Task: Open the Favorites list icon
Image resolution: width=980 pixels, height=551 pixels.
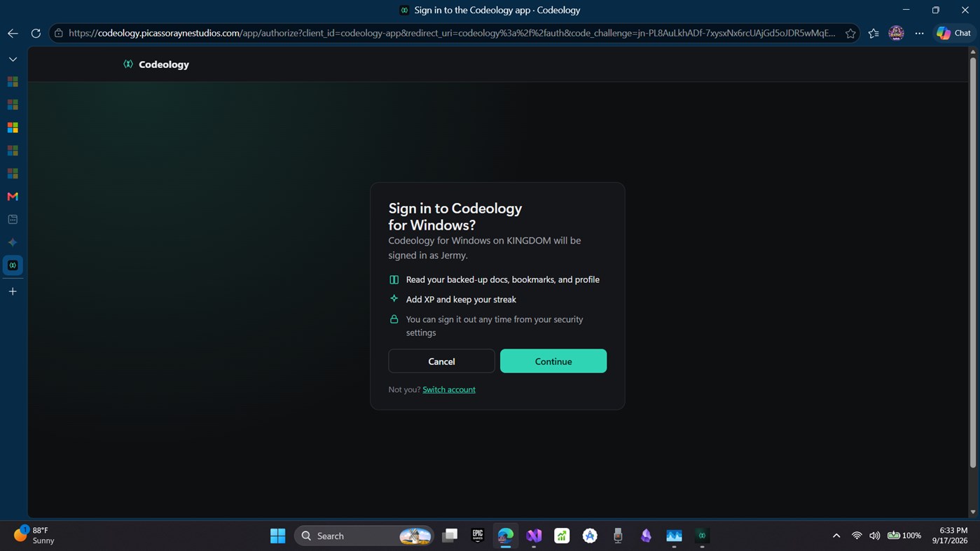Action: 874,33
